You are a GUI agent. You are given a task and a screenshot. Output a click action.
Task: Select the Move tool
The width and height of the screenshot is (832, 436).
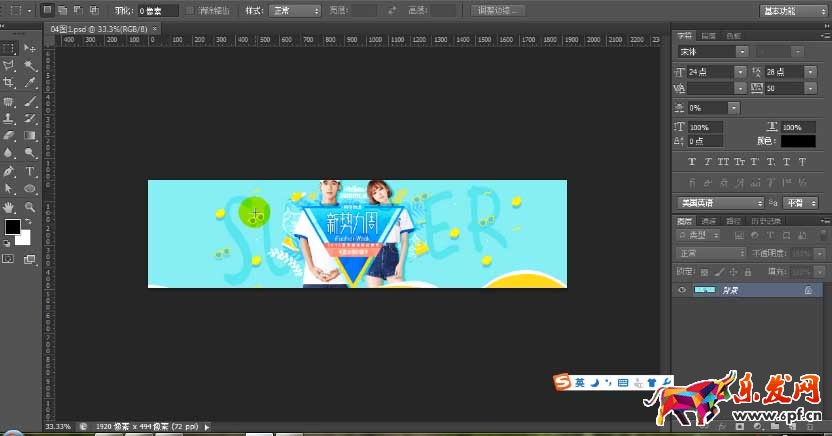click(30, 48)
